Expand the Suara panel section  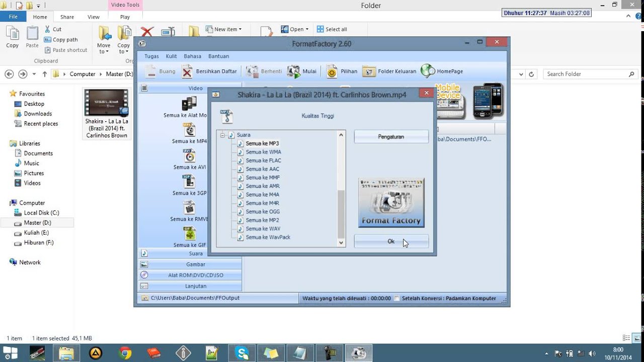(x=190, y=253)
